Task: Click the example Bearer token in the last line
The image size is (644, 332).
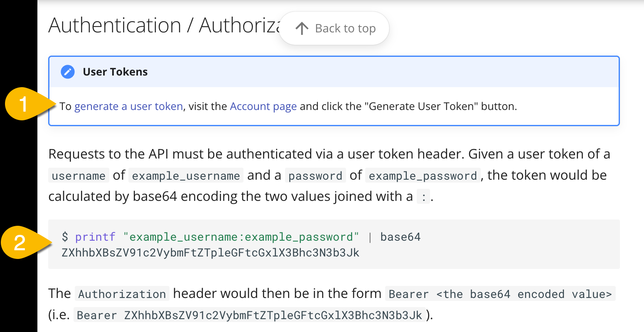Action: pyautogui.click(x=249, y=315)
